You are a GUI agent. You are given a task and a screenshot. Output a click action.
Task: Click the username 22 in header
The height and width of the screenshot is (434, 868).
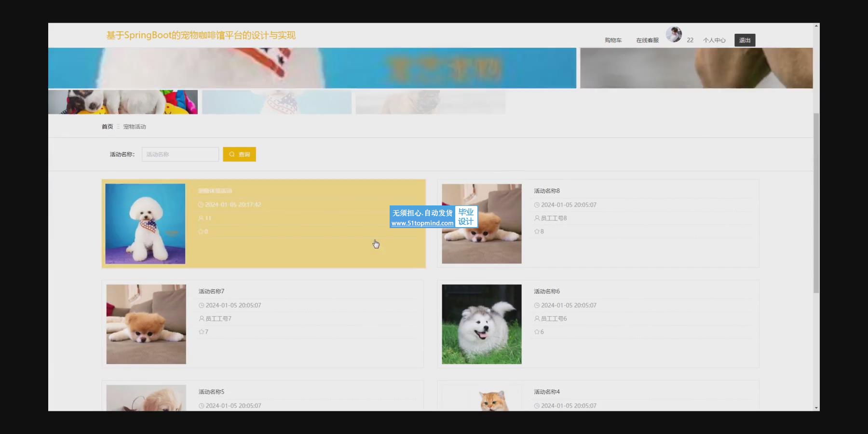[690, 41]
